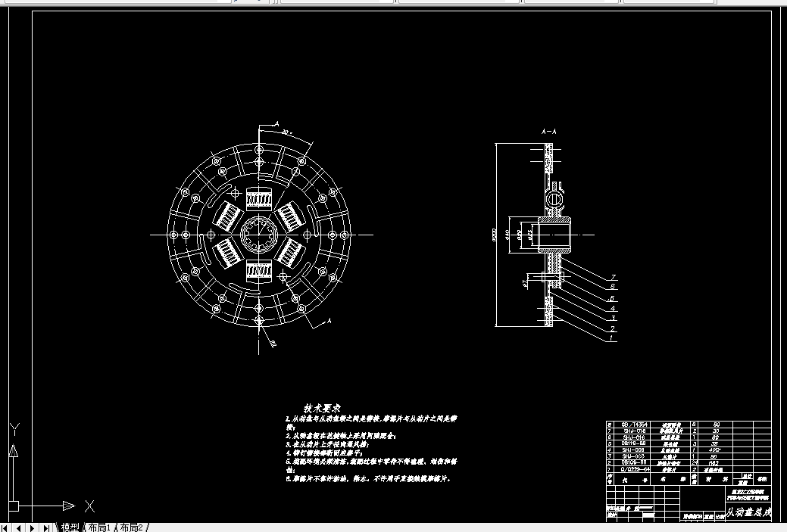The width and height of the screenshot is (787, 532).
Task: Open the 布局1 layout tab
Action: [99, 527]
